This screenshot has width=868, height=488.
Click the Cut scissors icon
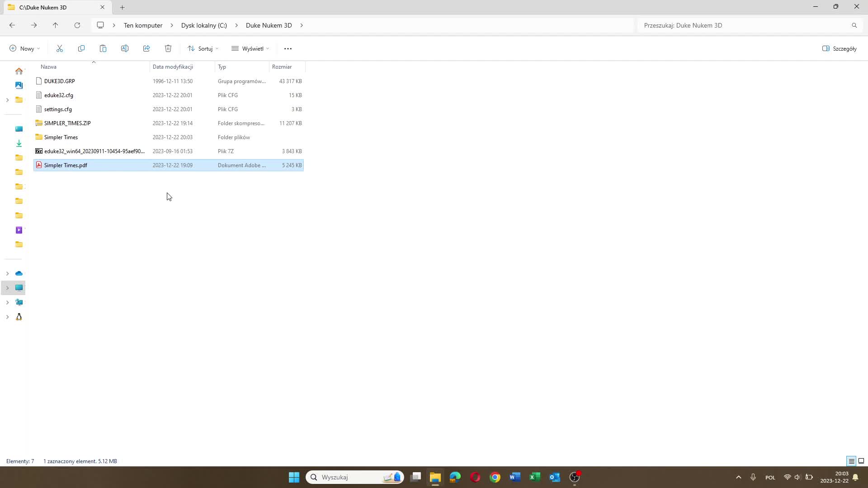pos(60,48)
